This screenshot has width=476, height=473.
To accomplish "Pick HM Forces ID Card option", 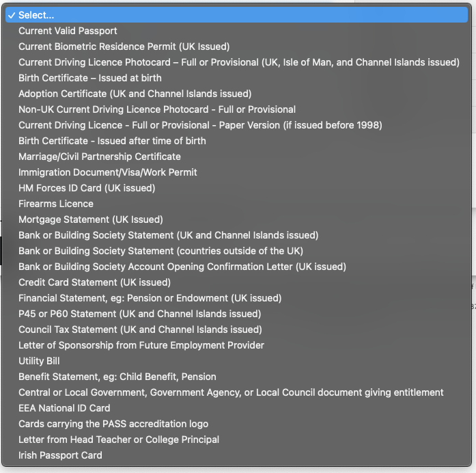I will point(87,188).
